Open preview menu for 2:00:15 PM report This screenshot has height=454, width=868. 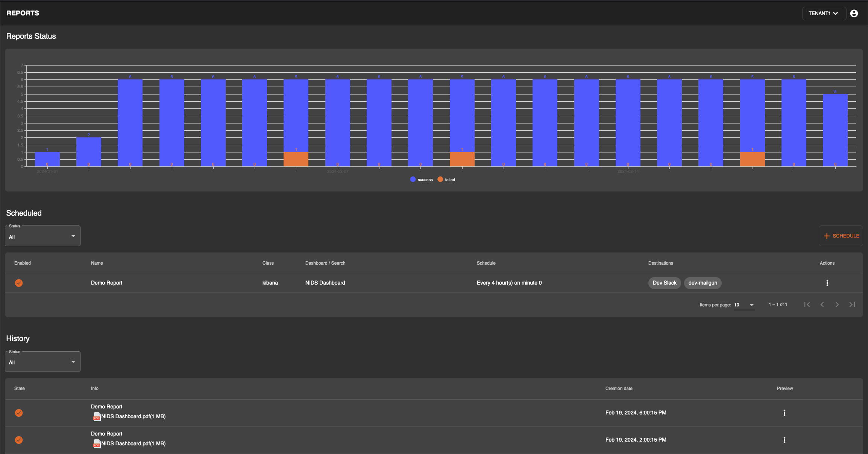tap(784, 440)
